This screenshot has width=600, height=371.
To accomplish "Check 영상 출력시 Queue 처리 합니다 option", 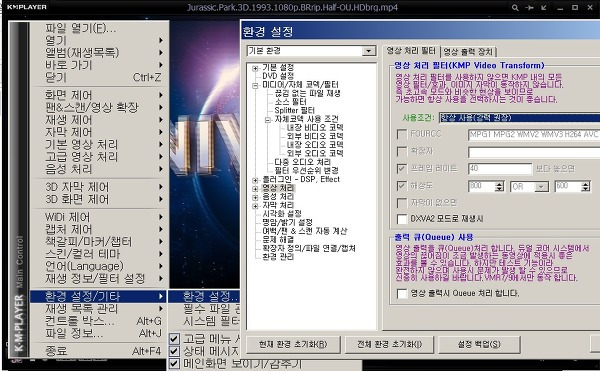I will coord(402,294).
